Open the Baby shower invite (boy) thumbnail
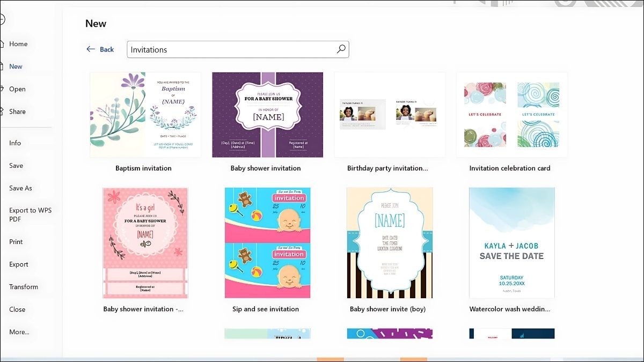Screen dimensions: 644x362 (x=390, y=242)
